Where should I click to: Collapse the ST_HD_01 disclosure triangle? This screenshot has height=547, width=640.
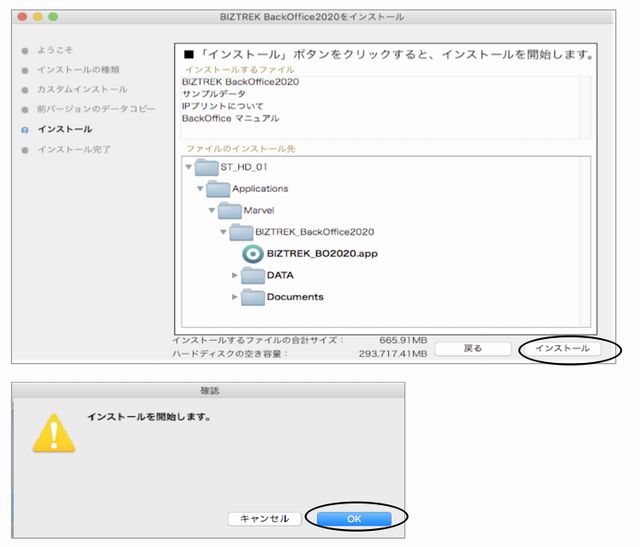[x=188, y=167]
